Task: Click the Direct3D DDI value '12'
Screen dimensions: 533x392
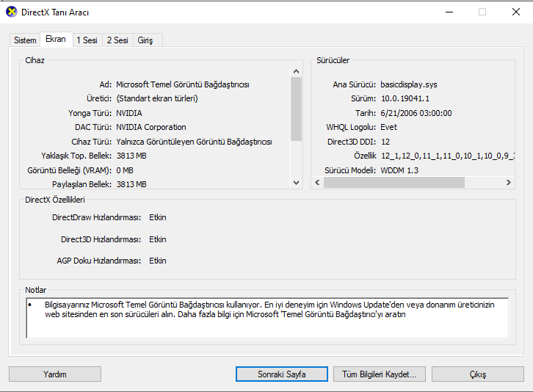Action: click(385, 142)
